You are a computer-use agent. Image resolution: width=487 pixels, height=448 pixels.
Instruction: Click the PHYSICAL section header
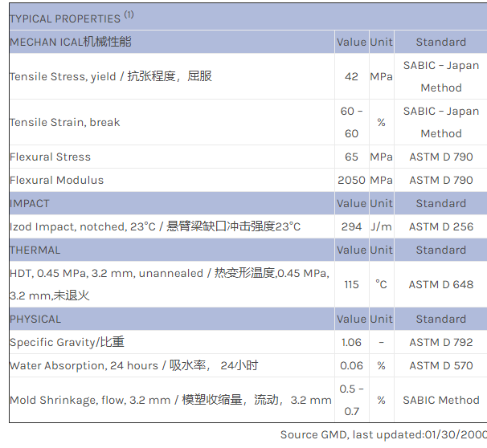tap(35, 319)
